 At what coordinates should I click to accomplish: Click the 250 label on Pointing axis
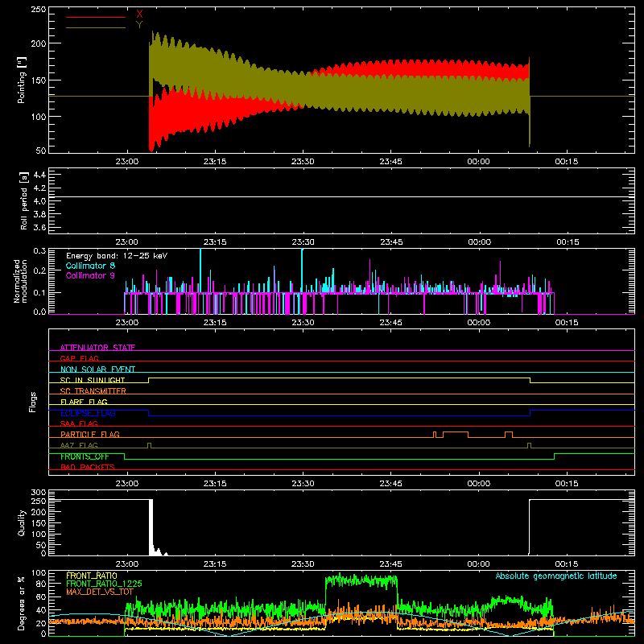[x=38, y=9]
